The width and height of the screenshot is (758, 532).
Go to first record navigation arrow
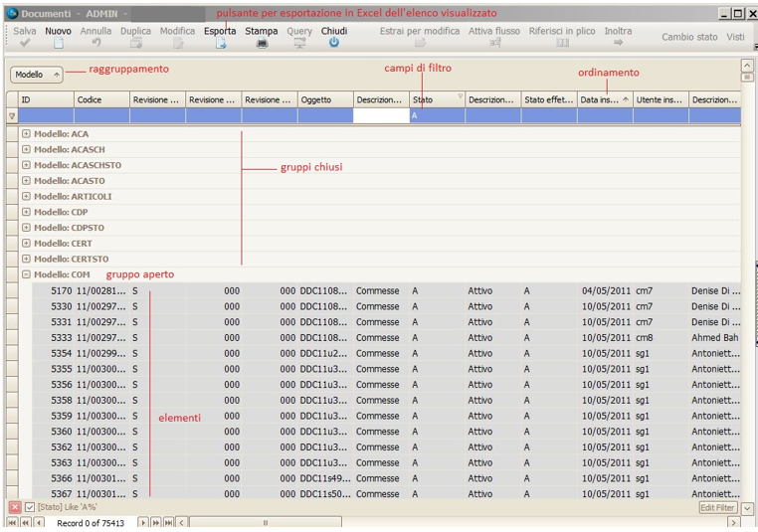pyautogui.click(x=13, y=522)
